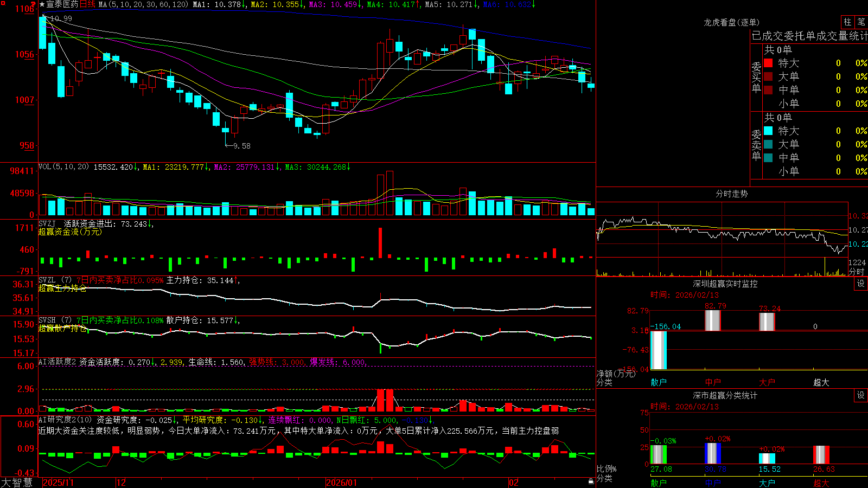
Task: Click the 散户持仓: 15.577 value
Action: [201, 320]
